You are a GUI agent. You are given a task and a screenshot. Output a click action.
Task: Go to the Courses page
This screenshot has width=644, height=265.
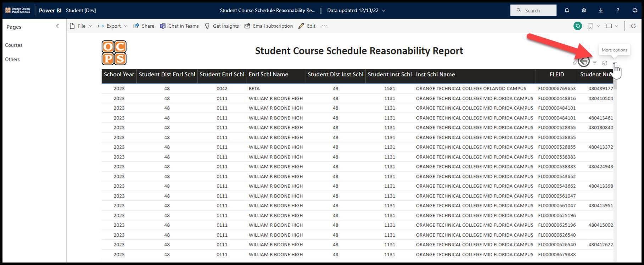click(13, 45)
